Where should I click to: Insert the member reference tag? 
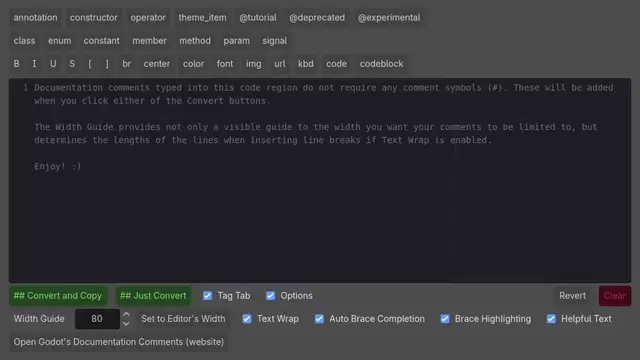pos(149,41)
